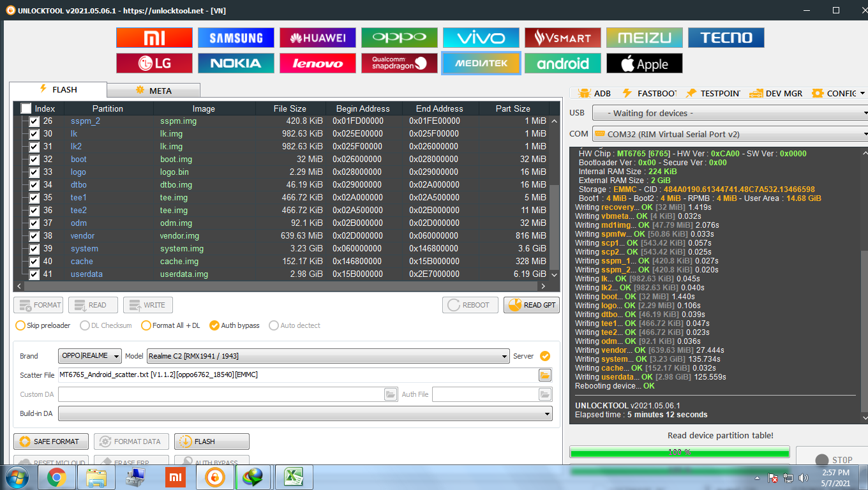Expand the COM port dropdown
This screenshot has height=490, width=868.
click(x=730, y=134)
